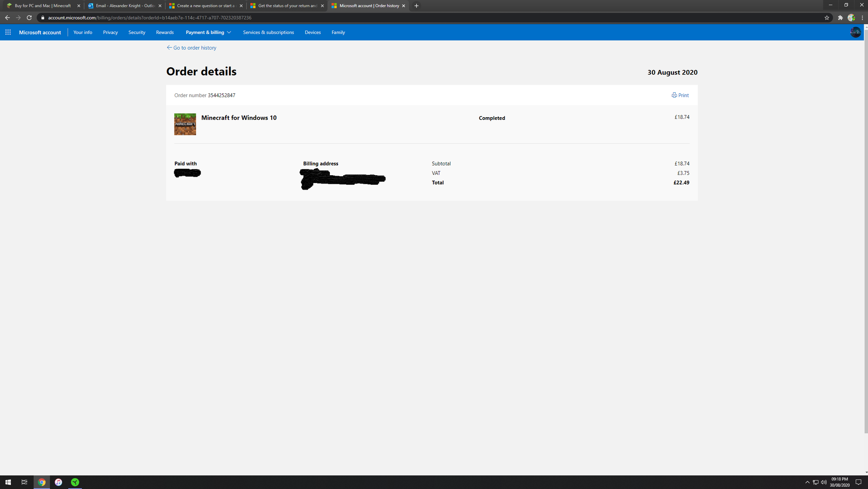Image resolution: width=868 pixels, height=489 pixels.
Task: Bookmark this page with the star icon
Action: 827,18
